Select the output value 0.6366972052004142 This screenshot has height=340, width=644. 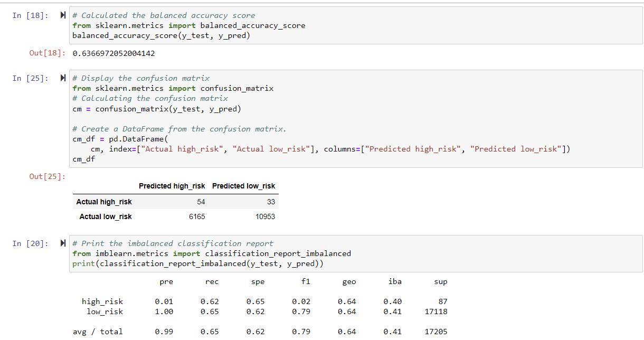pos(114,53)
